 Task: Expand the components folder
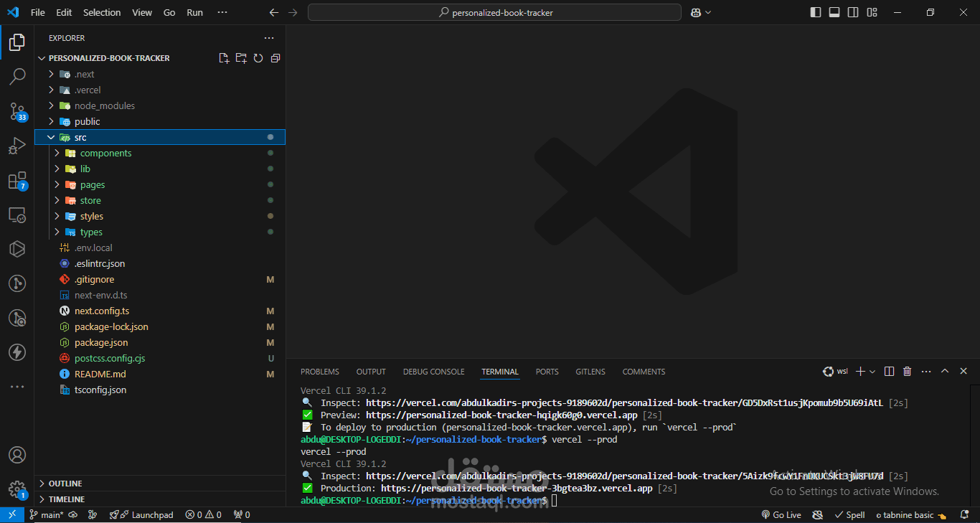(x=160, y=153)
